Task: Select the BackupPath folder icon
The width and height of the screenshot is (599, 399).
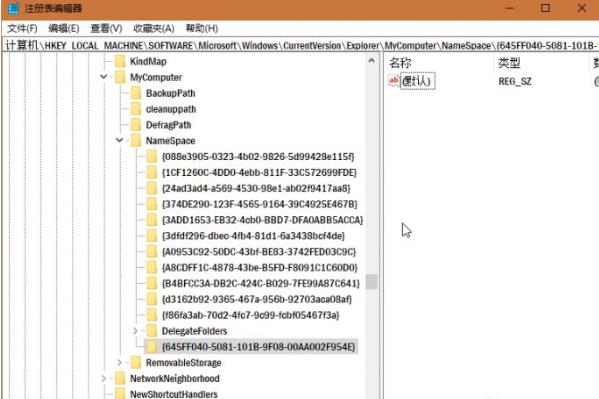Action: 136,93
